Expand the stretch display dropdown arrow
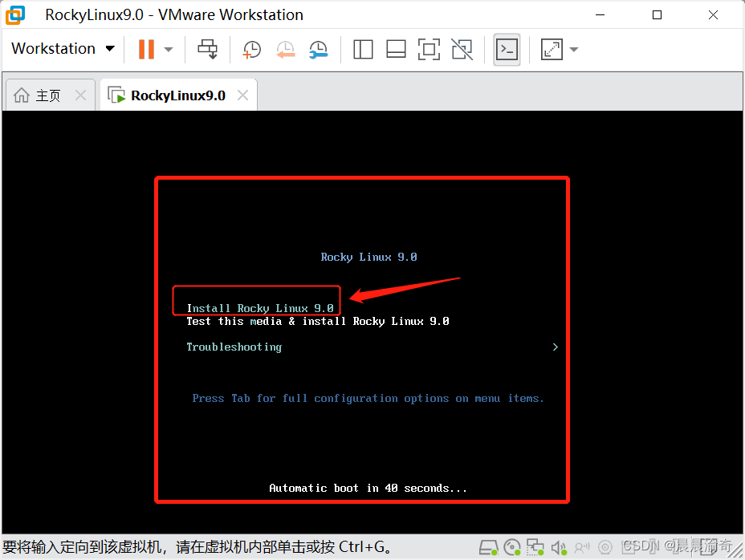 click(574, 50)
